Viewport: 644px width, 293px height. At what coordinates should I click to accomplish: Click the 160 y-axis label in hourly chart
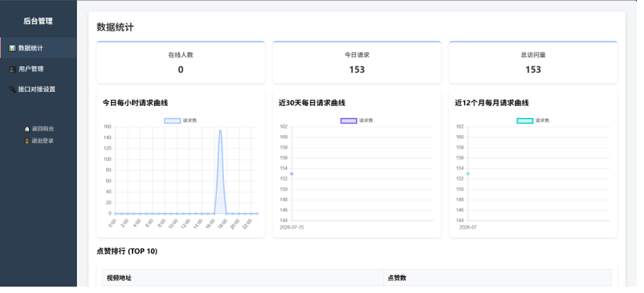click(x=107, y=127)
